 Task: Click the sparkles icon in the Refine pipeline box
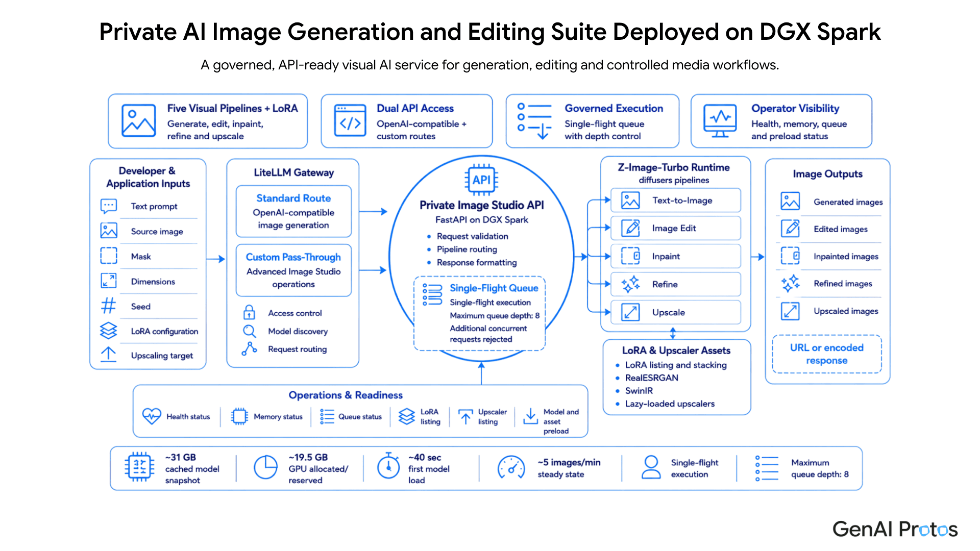pyautogui.click(x=630, y=284)
